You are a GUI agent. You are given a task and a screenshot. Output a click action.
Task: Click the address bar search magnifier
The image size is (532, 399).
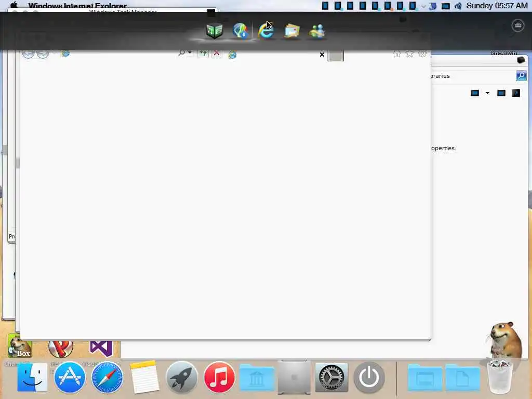pyautogui.click(x=181, y=53)
